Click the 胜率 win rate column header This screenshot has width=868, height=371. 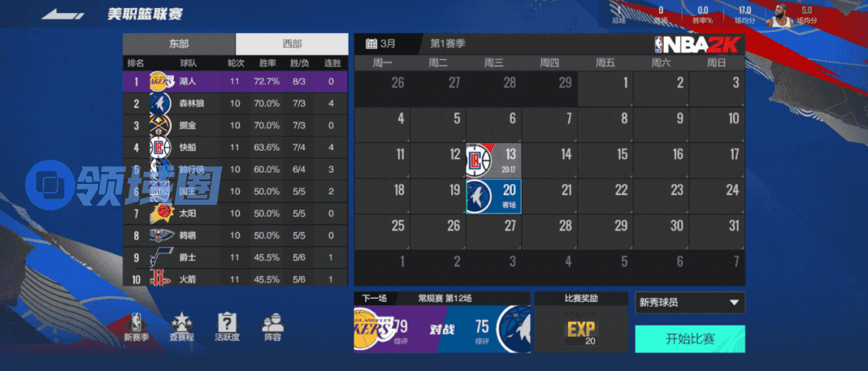point(266,63)
